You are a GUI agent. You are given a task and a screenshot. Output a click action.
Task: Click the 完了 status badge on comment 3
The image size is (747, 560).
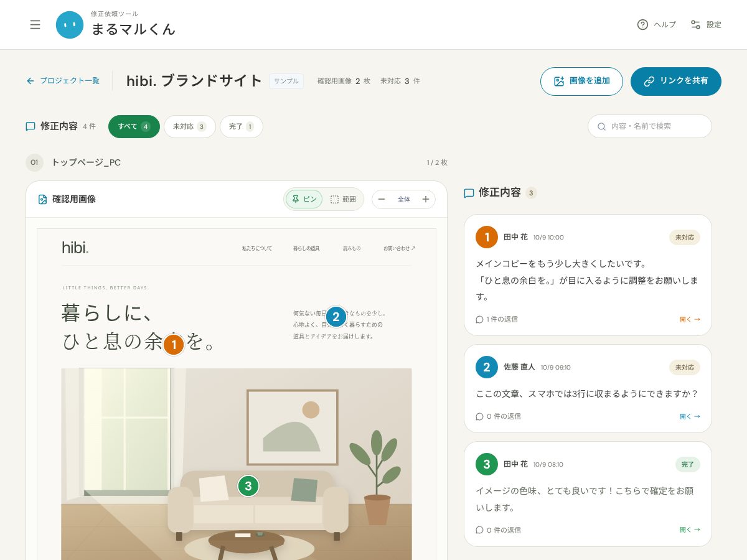(688, 464)
